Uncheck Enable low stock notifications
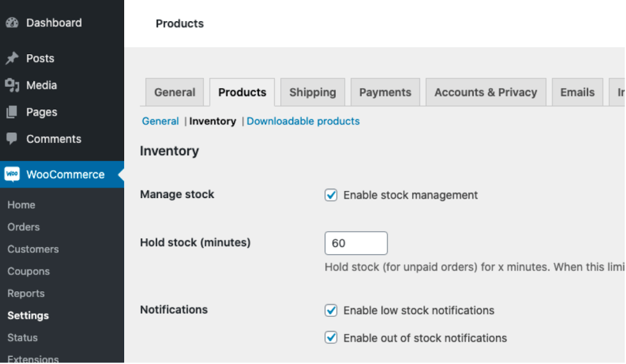626x364 pixels. tap(331, 311)
